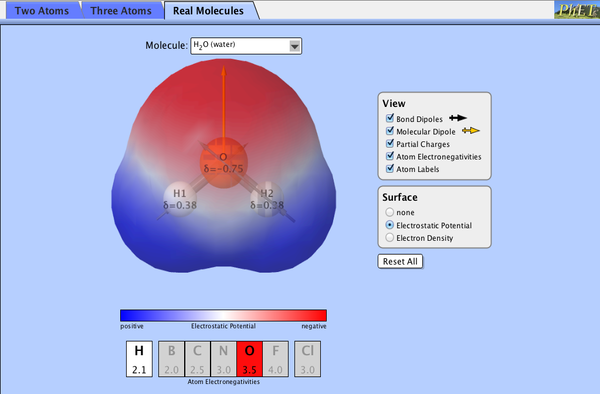
Task: Click the View panel heading
Action: 394,104
